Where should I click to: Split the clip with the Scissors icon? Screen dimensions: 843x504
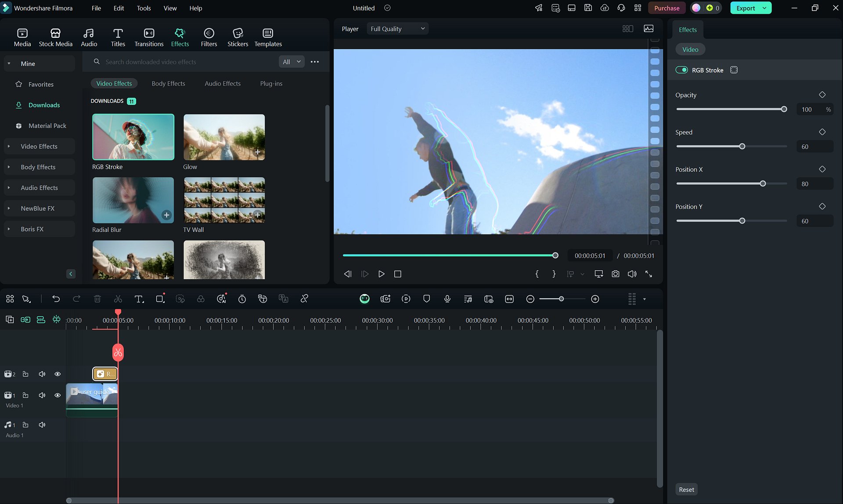point(118,299)
